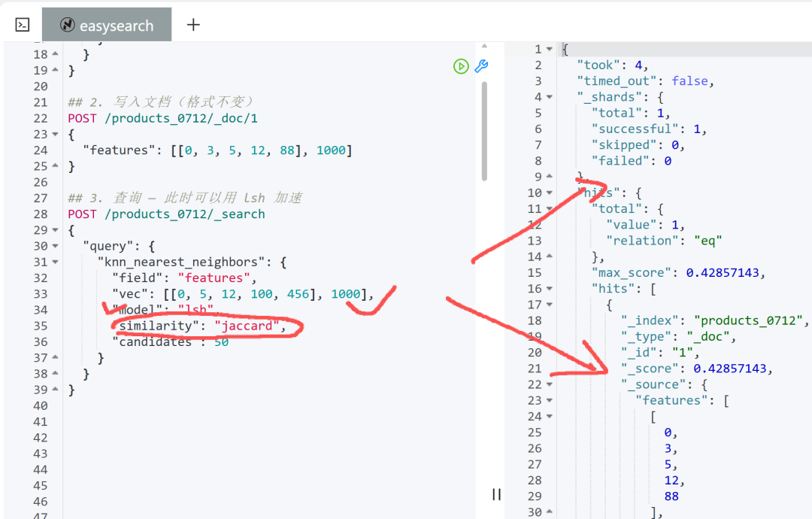Click the "vec" array line 33
This screenshot has height=519, width=812.
coord(243,294)
